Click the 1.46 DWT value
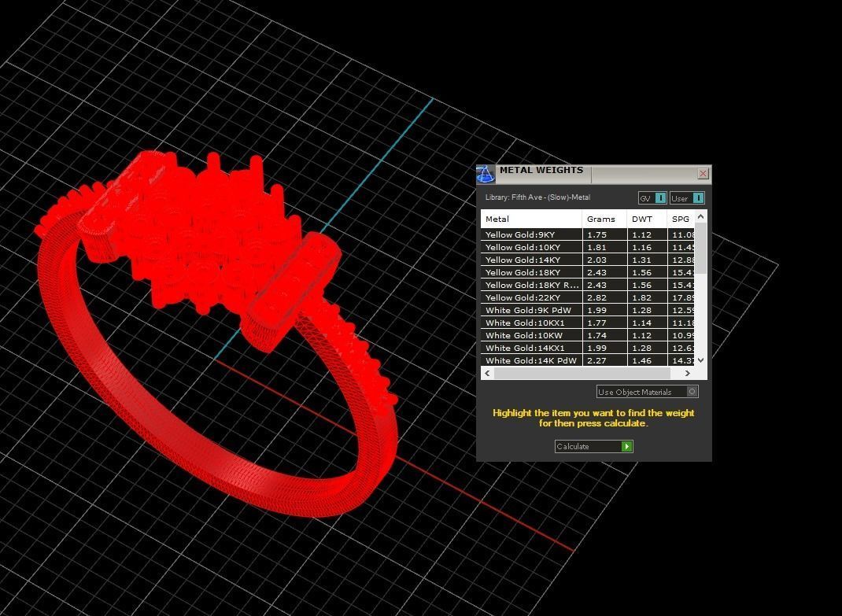 (641, 360)
